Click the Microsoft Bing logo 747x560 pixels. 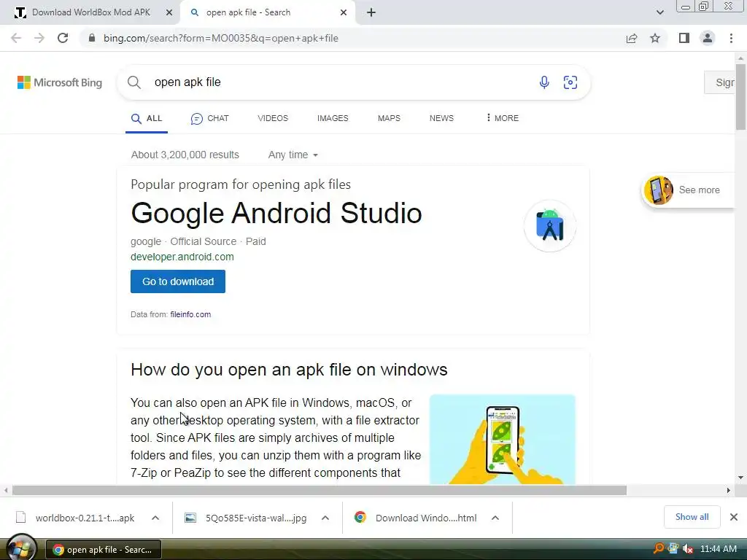coord(60,82)
